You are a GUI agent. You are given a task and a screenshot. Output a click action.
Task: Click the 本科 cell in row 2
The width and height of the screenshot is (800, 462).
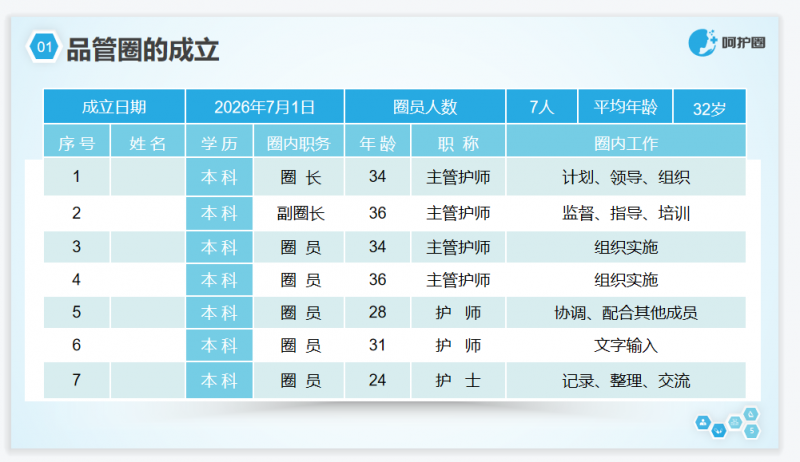coord(219,213)
